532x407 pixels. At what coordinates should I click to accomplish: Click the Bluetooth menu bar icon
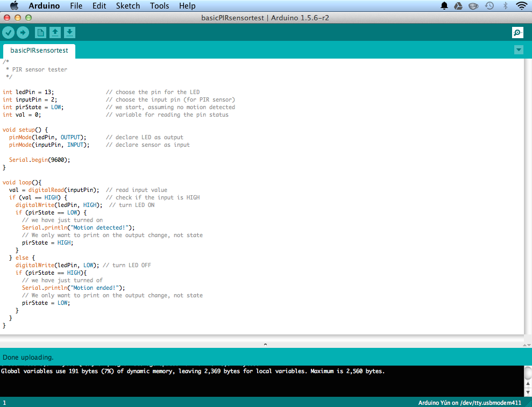point(505,5)
